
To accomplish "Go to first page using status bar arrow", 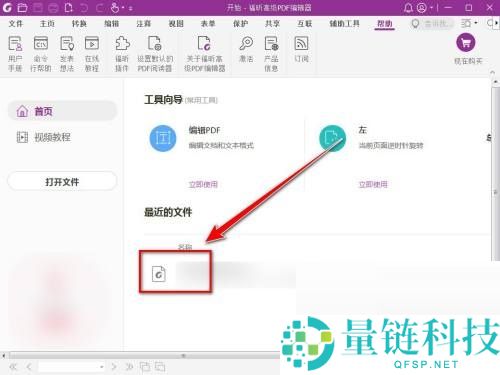I will [x=13, y=367].
